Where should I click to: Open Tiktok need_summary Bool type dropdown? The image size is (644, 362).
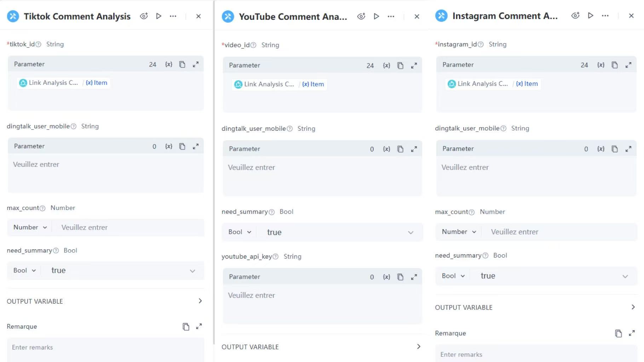click(x=24, y=270)
